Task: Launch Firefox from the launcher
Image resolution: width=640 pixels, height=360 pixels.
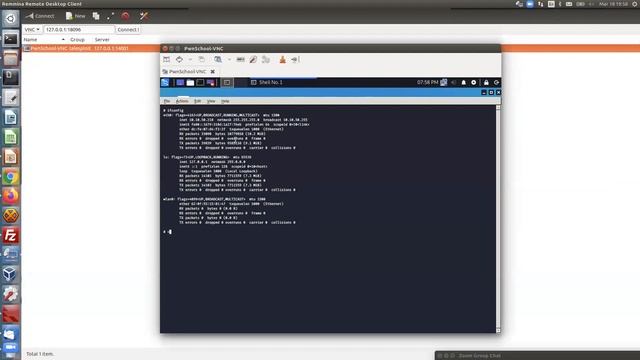Action: click(x=11, y=196)
